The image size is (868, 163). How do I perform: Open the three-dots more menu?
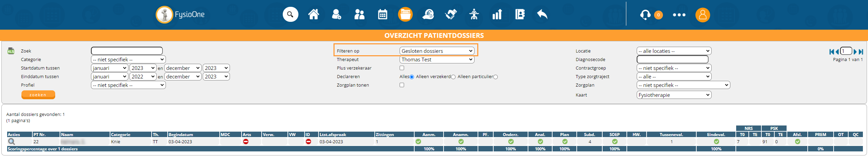click(679, 15)
